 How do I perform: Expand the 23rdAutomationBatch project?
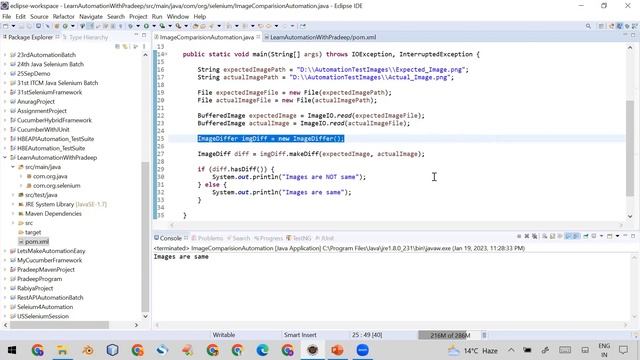point(5,55)
